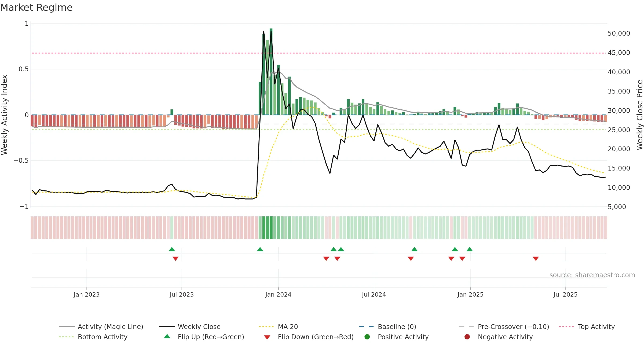This screenshot has height=362, width=644.
Task: Click the red flip-down triangle in the legend
Action: (x=267, y=337)
